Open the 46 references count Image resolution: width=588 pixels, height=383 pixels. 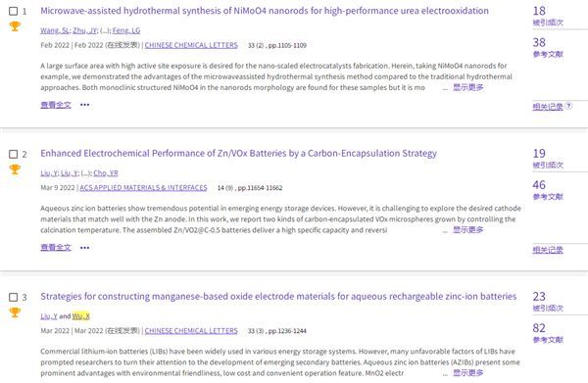point(539,185)
